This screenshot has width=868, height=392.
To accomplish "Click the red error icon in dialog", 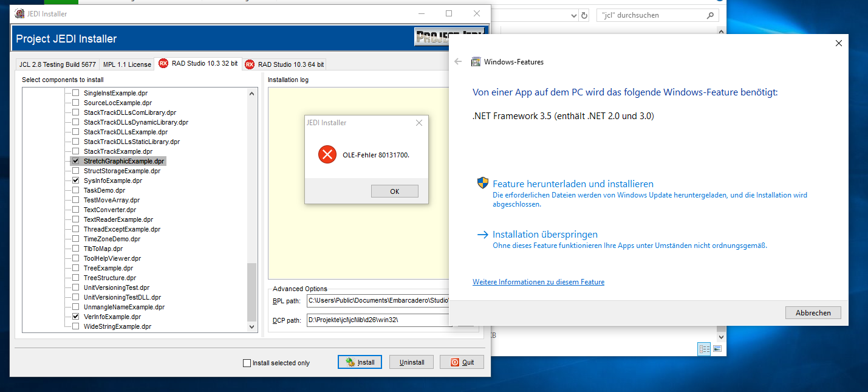I will [x=327, y=154].
